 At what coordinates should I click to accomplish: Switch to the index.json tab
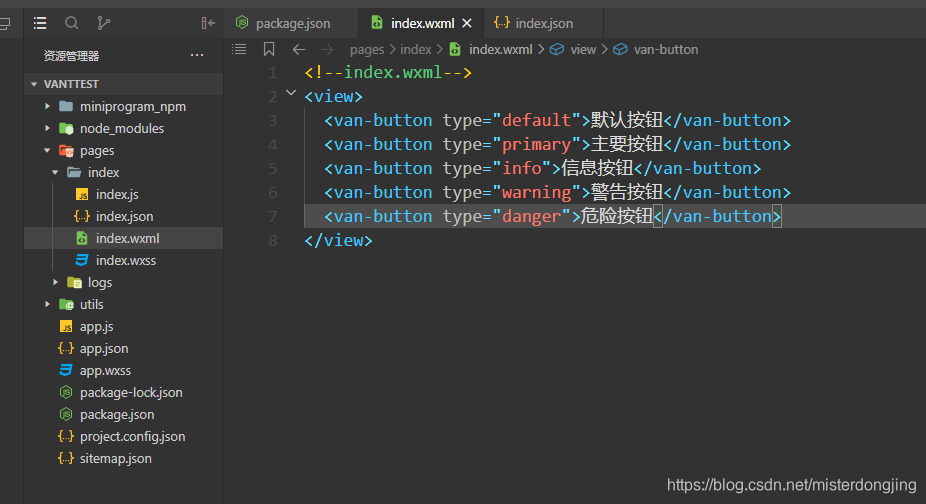click(543, 24)
